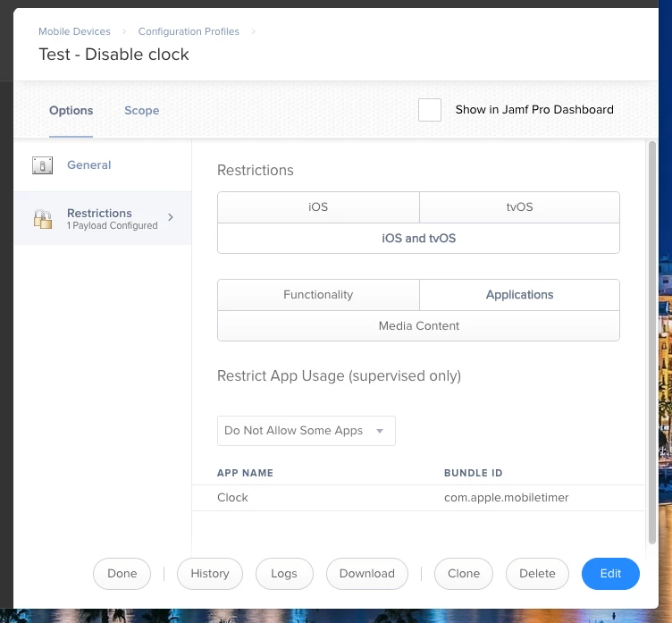Download the configuration profile
Viewport: 672px width, 623px height.
click(367, 574)
